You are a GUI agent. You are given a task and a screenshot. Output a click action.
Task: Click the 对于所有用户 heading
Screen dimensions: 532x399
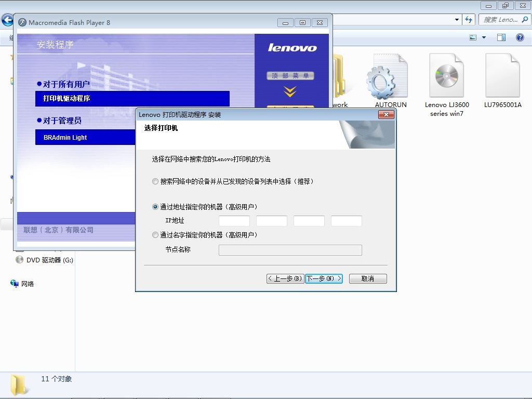tap(63, 84)
